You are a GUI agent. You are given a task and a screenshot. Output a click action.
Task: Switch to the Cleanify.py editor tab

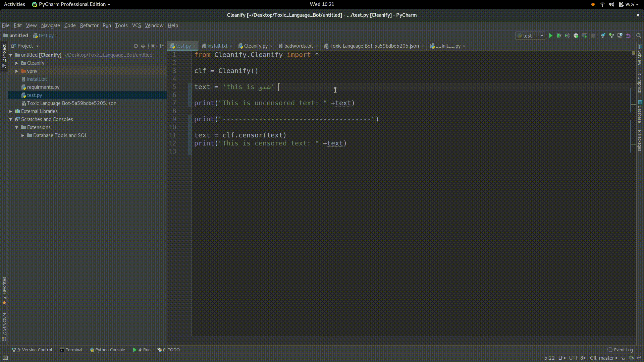click(x=255, y=46)
